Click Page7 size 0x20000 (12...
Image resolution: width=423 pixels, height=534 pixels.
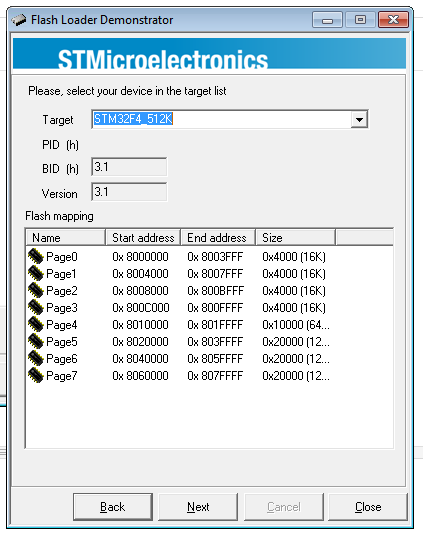pyautogui.click(x=296, y=376)
